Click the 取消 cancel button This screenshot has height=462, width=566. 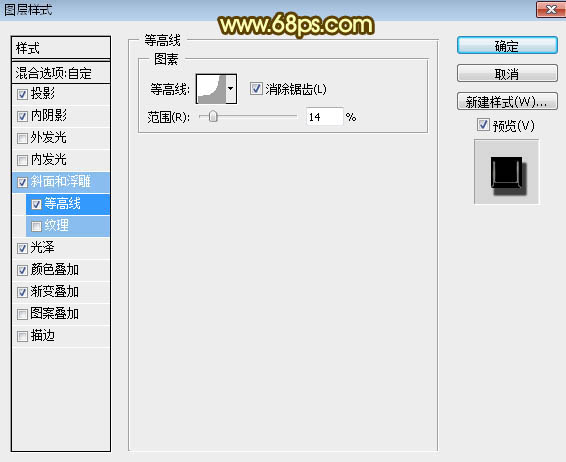point(507,74)
